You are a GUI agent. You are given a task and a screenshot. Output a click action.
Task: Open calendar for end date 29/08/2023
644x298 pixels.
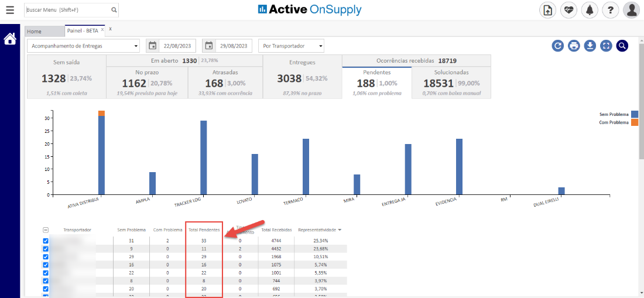click(x=209, y=46)
